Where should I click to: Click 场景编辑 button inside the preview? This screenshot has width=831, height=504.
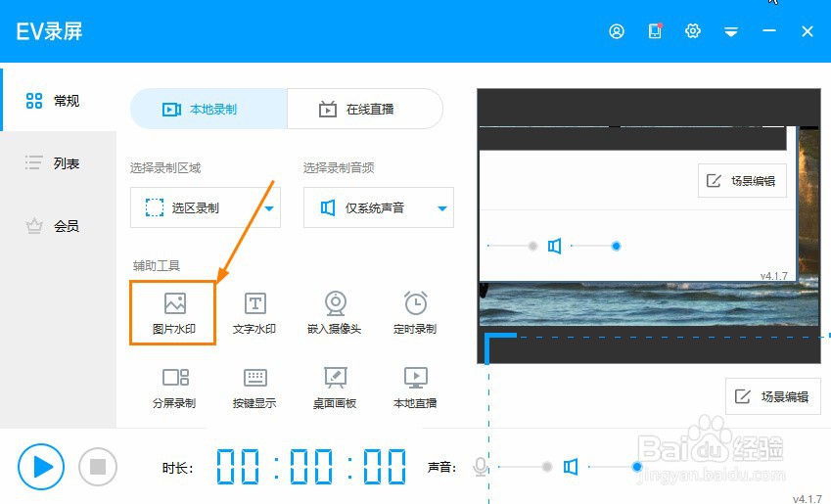[x=742, y=181]
